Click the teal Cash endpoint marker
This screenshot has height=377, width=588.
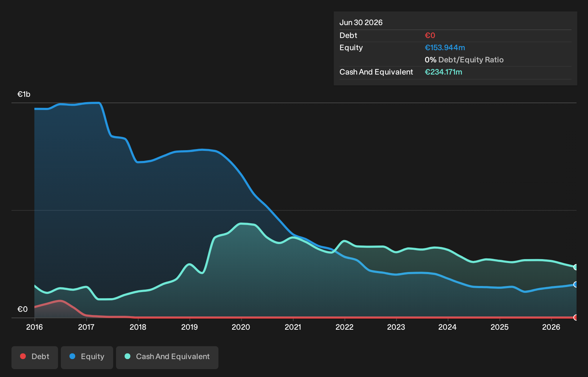tap(576, 267)
